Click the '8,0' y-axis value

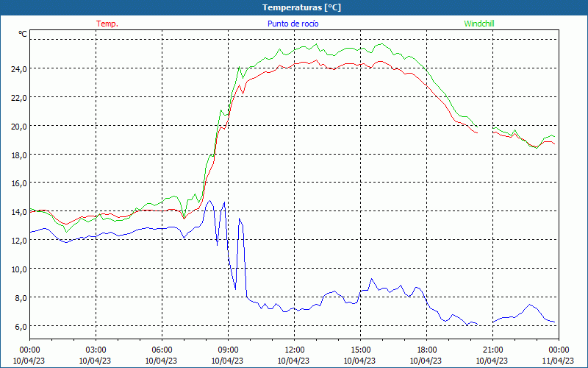[21, 297]
